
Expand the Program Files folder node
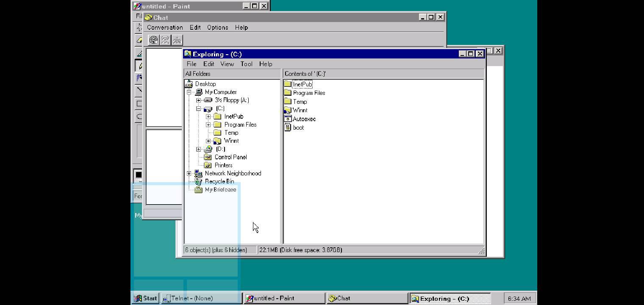click(208, 125)
